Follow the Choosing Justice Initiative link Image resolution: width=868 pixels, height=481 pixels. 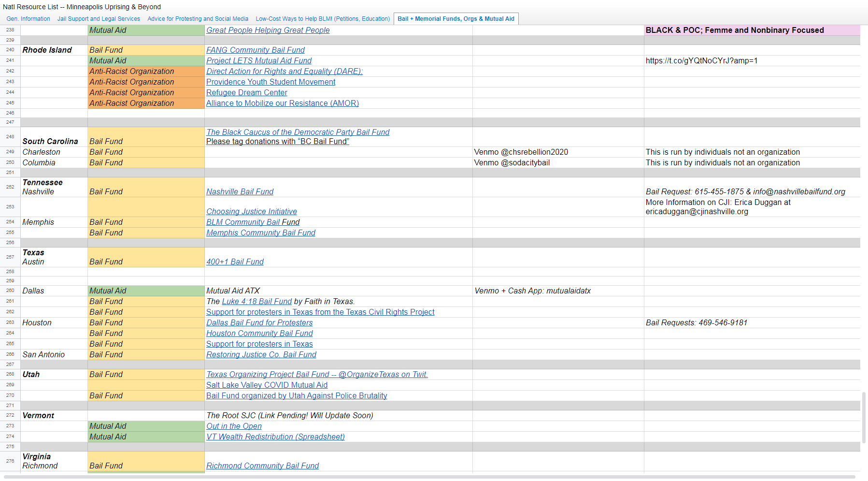(x=252, y=211)
